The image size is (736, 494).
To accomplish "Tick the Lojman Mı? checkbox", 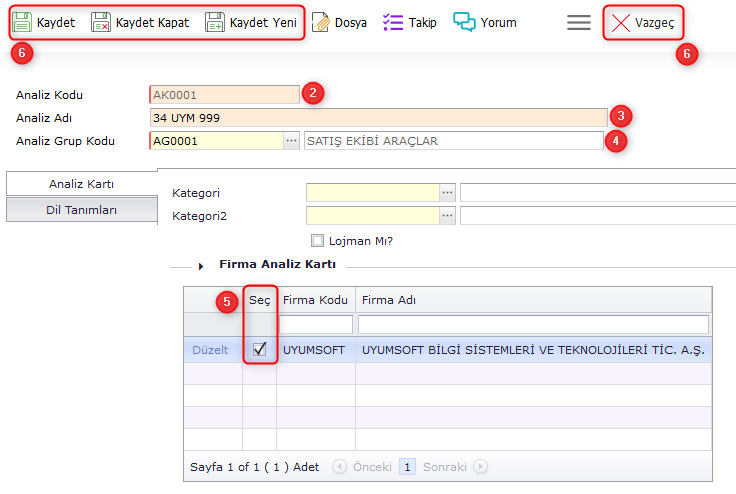I will [x=318, y=240].
